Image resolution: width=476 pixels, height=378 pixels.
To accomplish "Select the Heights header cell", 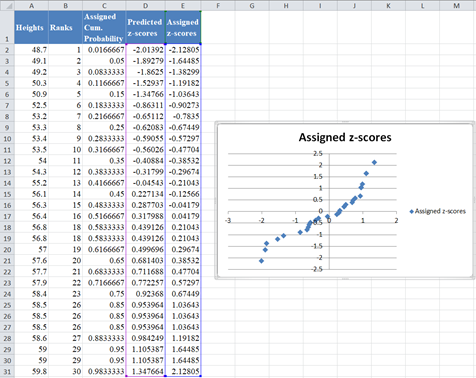I will point(31,27).
